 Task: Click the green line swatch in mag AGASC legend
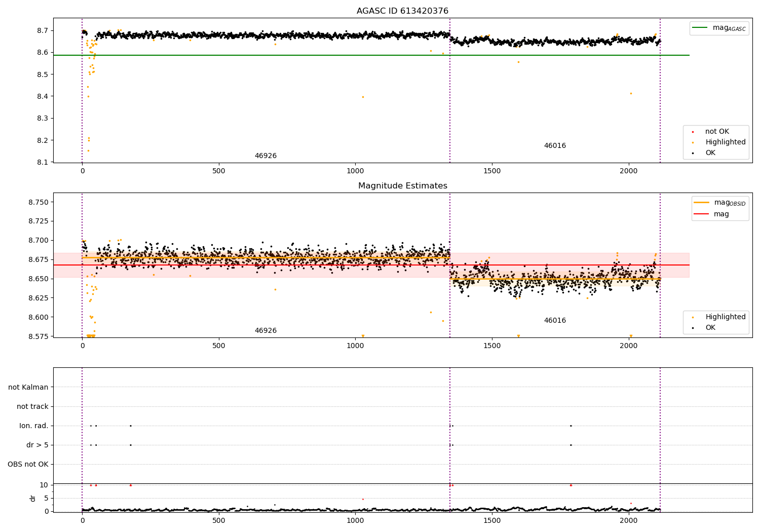click(x=700, y=28)
